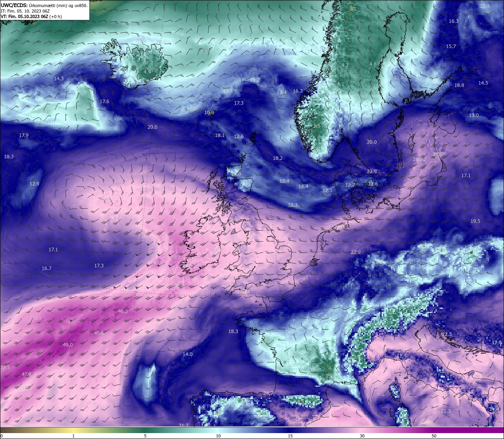The width and height of the screenshot is (504, 439).
Task: Click the 24.7 value near Spain
Action: tap(268, 393)
